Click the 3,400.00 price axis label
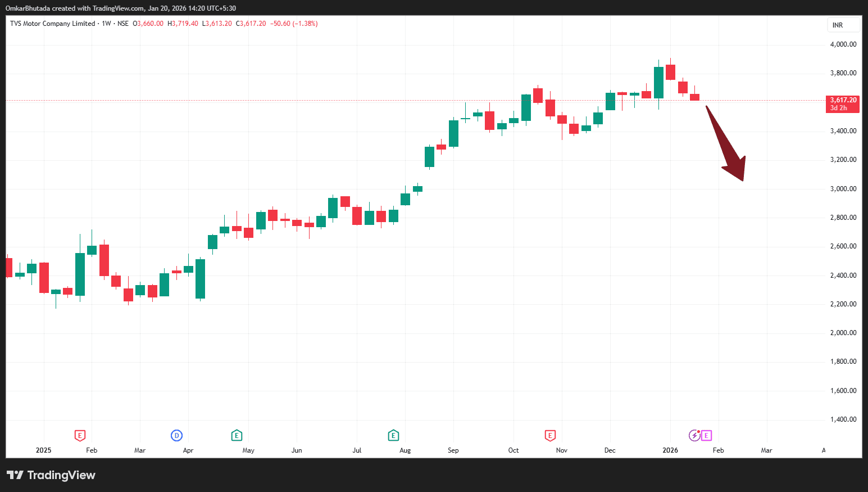Screen dimensions: 868x492 click(x=843, y=131)
